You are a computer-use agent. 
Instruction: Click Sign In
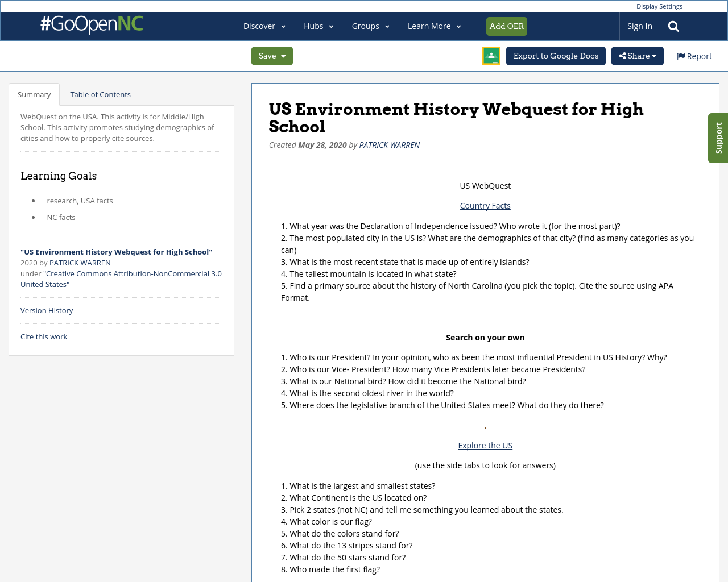pyautogui.click(x=639, y=26)
